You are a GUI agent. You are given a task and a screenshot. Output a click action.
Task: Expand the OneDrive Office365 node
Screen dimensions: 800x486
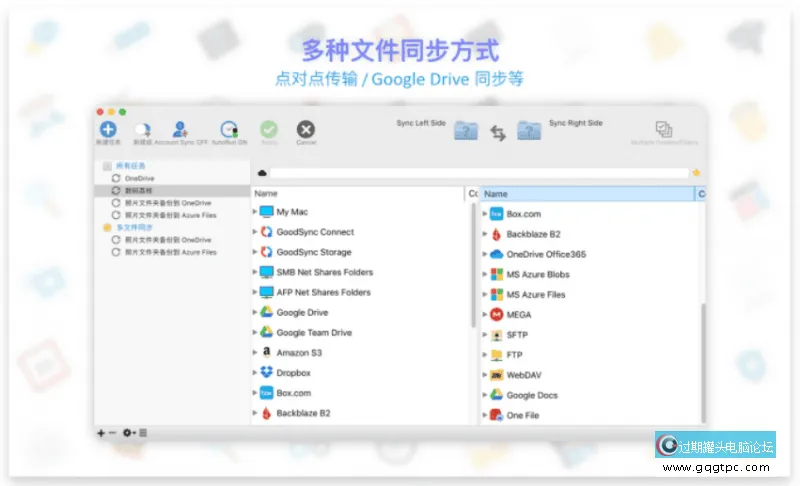click(x=485, y=254)
